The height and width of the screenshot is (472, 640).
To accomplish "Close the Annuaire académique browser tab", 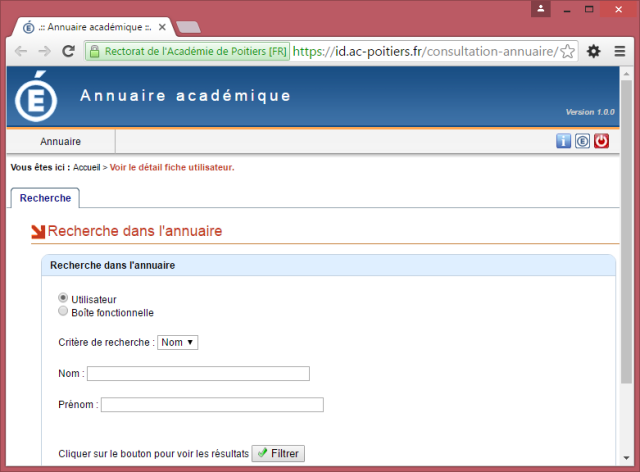I will [162, 27].
